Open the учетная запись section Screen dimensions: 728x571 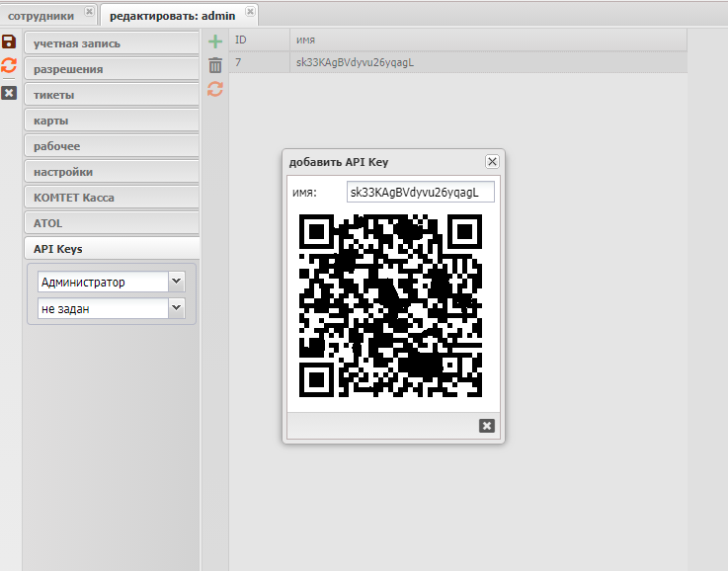pos(111,43)
